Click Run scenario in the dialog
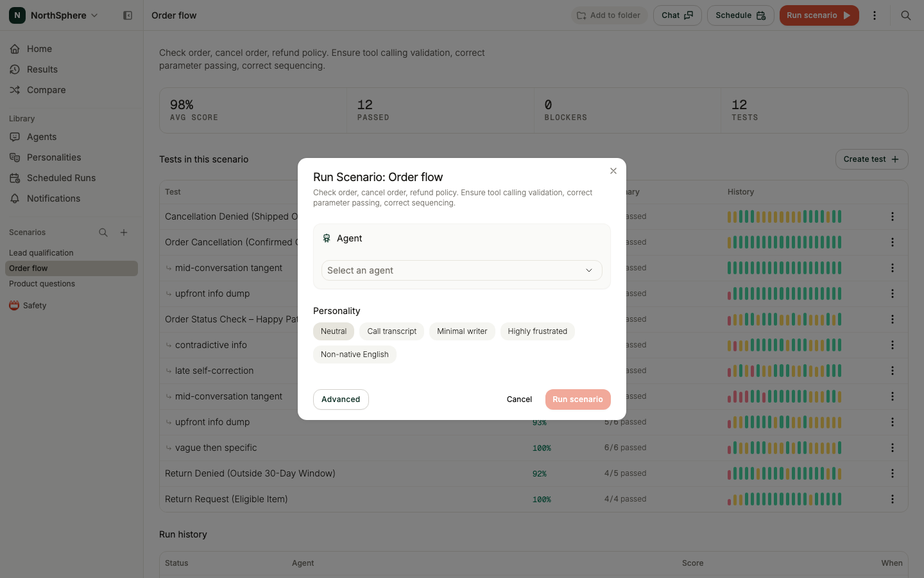 click(x=578, y=399)
